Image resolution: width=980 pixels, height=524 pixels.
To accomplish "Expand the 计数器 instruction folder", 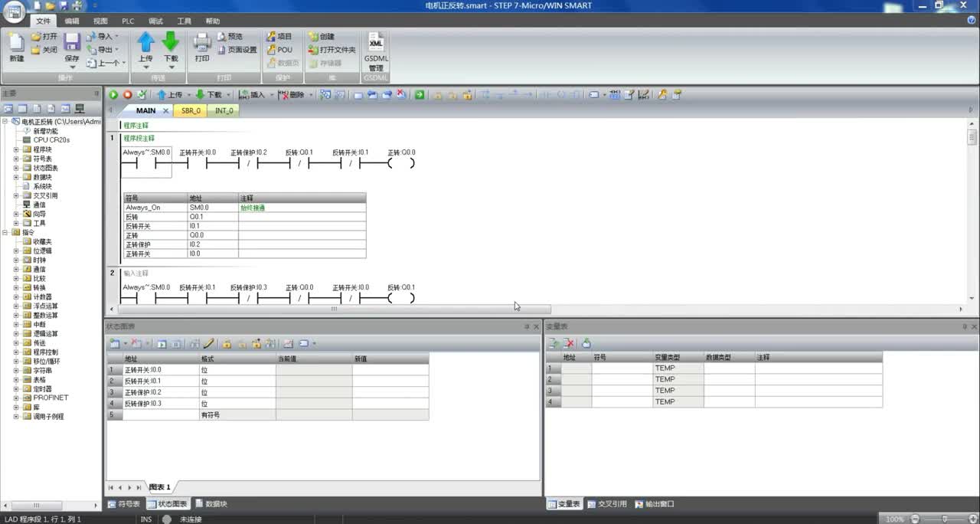I will (16, 296).
